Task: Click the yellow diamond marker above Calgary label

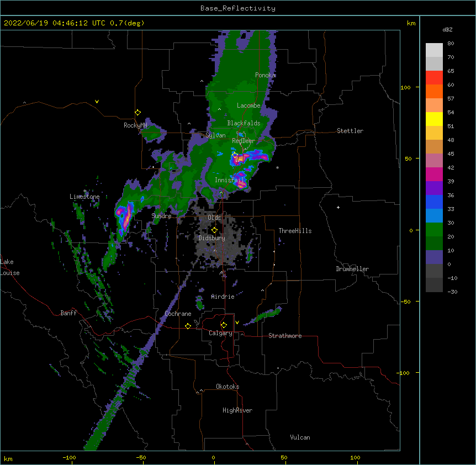Action: [x=224, y=325]
